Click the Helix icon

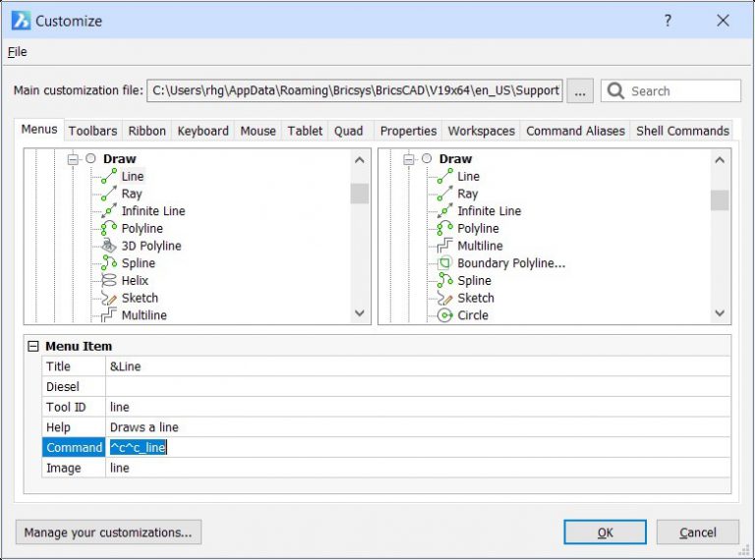[x=109, y=280]
